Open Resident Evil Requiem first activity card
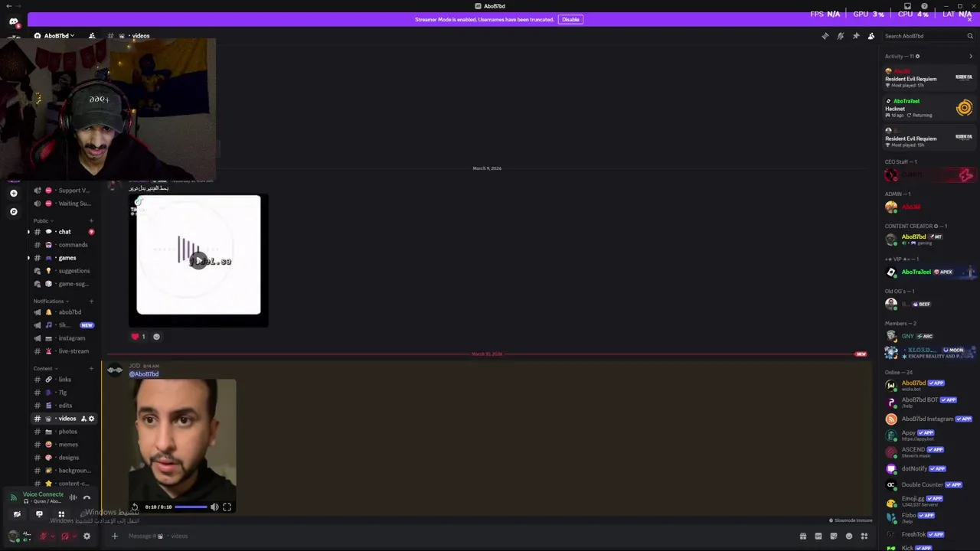This screenshot has width=980, height=551. tap(929, 78)
